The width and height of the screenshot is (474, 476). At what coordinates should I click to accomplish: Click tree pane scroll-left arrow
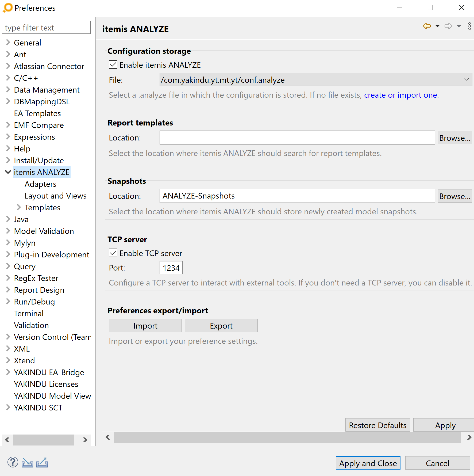pyautogui.click(x=7, y=440)
